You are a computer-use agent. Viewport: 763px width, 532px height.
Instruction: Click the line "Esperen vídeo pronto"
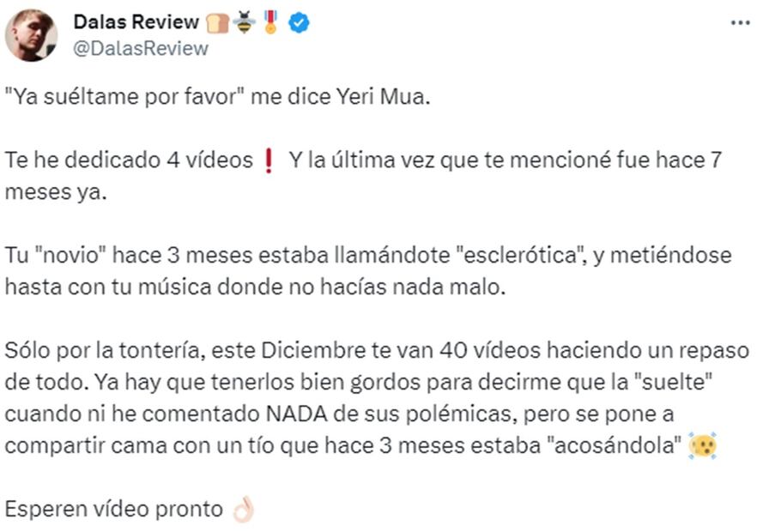[114, 510]
